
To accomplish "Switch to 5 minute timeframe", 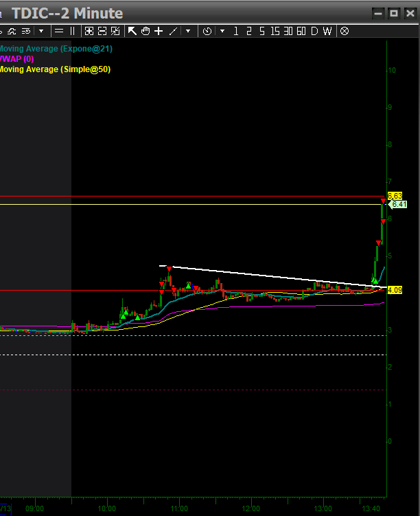I will pyautogui.click(x=262, y=32).
